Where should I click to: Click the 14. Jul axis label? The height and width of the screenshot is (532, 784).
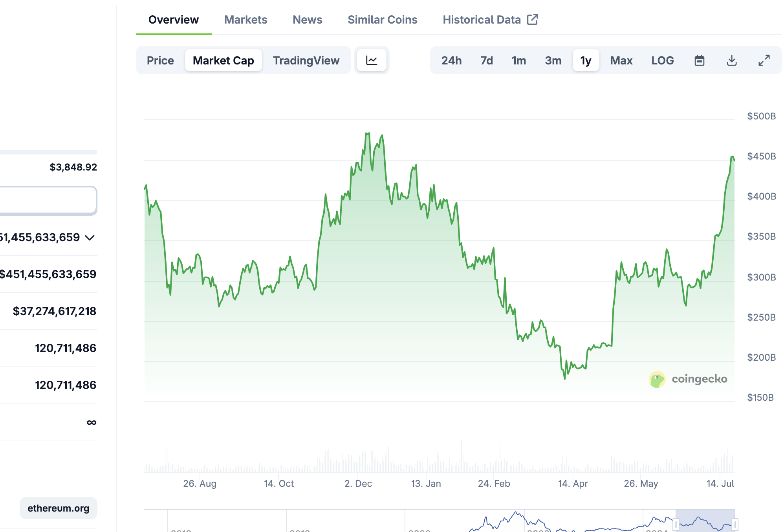[720, 484]
